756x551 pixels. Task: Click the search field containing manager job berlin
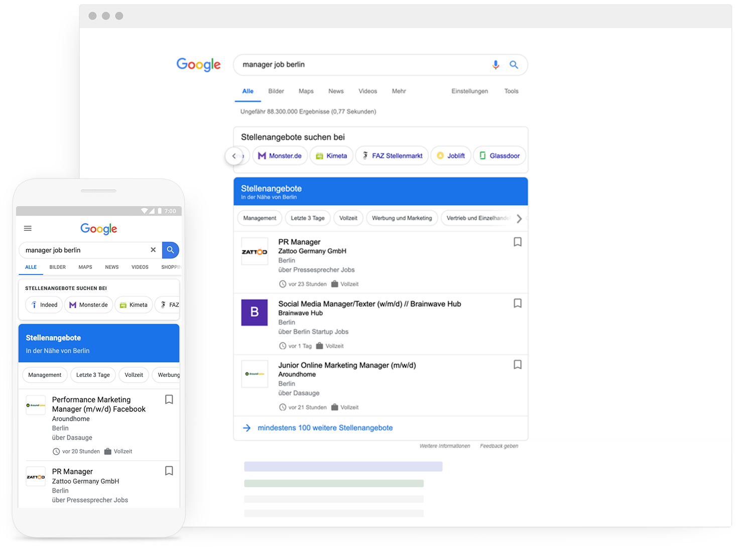[x=351, y=65]
